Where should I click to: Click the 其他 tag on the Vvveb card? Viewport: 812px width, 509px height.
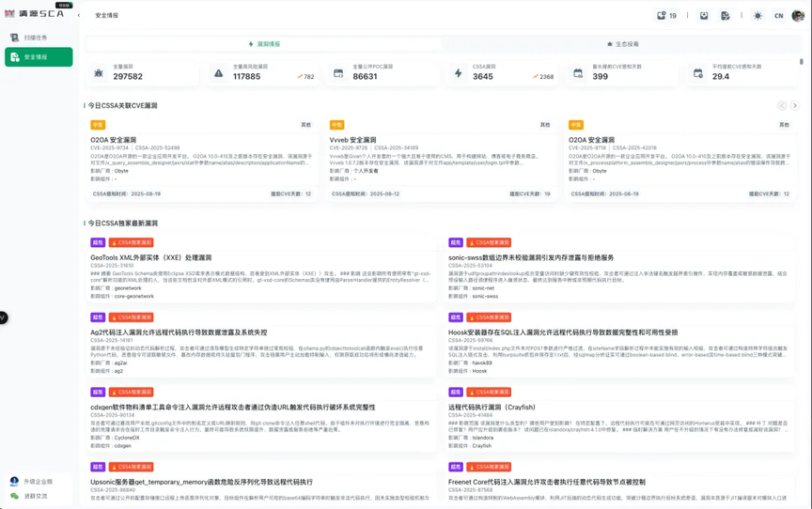point(545,125)
